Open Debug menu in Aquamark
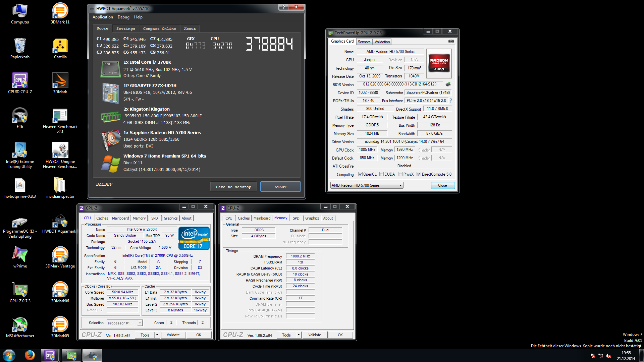This screenshot has height=362, width=644. [x=123, y=17]
